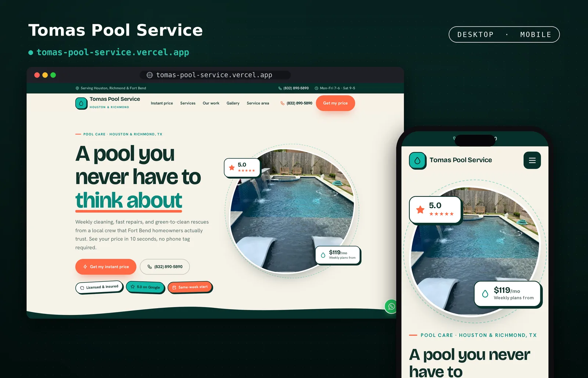Open Services nav item
The width and height of the screenshot is (588, 378).
tap(188, 103)
